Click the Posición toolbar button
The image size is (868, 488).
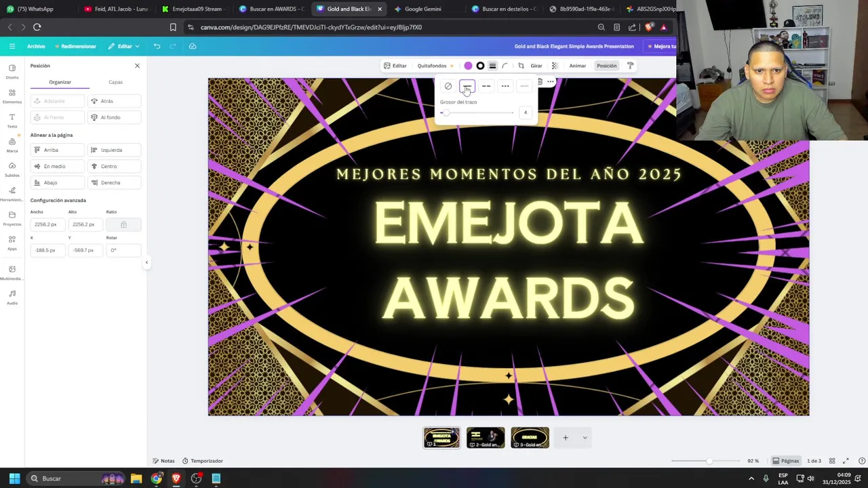tap(606, 66)
